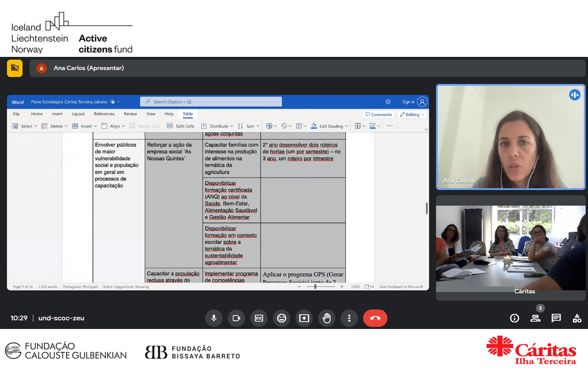Switch to the References tab
This screenshot has width=588, height=370.
click(x=104, y=114)
